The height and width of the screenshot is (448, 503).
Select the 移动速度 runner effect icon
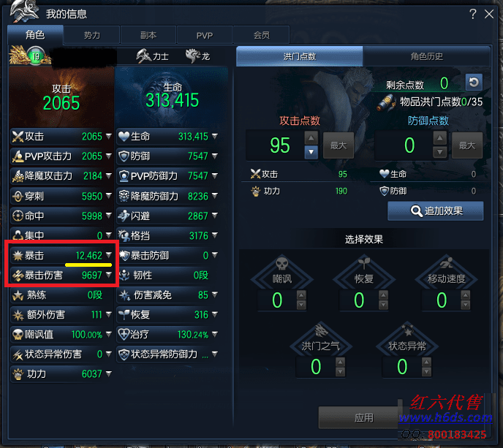pyautogui.click(x=446, y=264)
